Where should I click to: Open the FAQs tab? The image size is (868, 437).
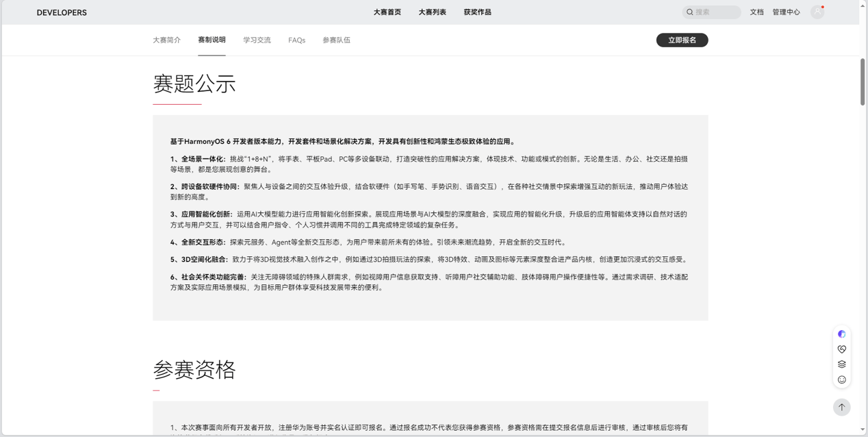(296, 40)
